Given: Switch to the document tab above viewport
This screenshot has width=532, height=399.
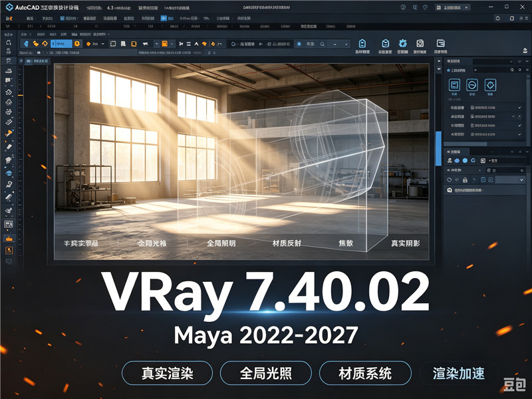Looking at the screenshot, I should (38, 61).
